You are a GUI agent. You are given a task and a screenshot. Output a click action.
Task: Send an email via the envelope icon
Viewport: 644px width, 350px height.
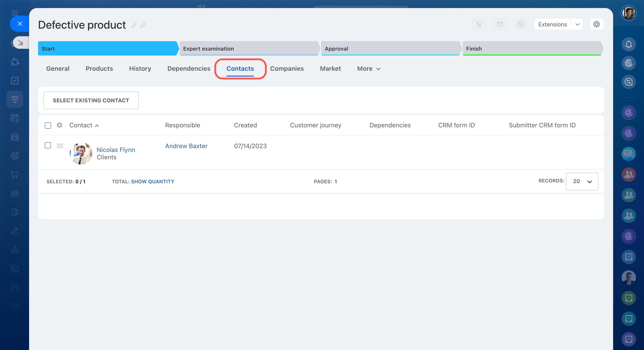(500, 24)
